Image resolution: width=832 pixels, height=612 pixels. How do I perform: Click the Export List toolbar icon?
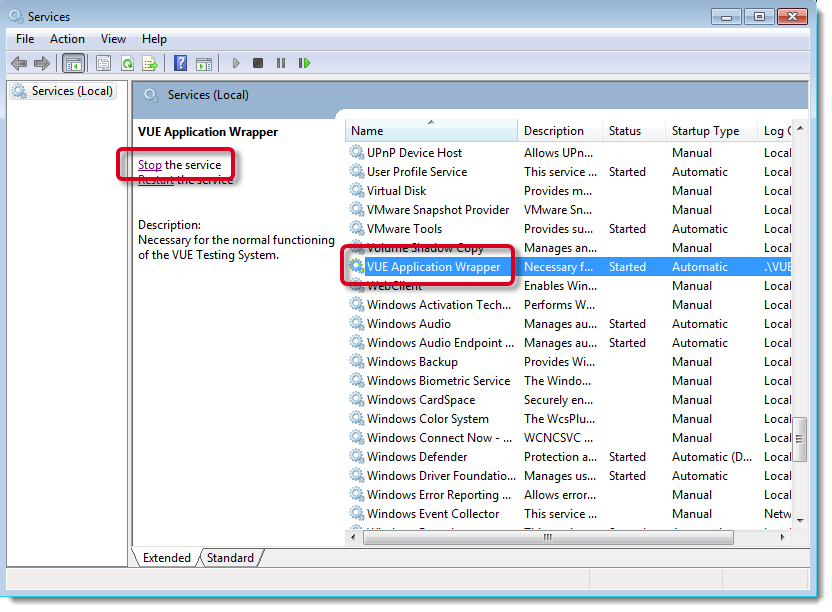pos(150,64)
